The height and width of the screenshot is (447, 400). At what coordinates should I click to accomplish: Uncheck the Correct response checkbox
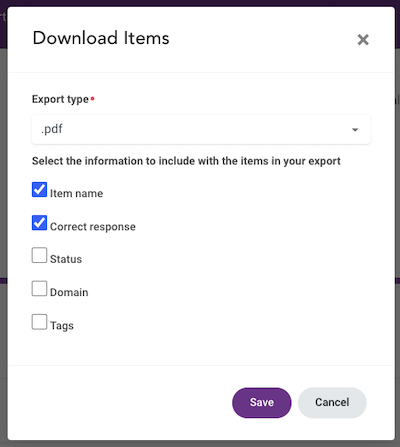point(39,223)
